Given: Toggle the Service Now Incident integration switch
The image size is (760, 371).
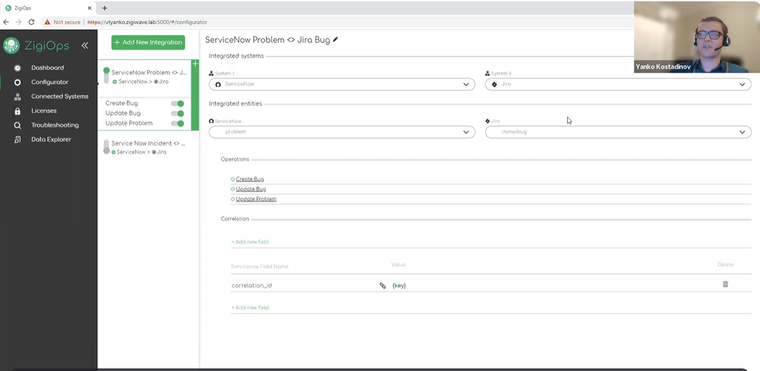Looking at the screenshot, I should (x=107, y=146).
